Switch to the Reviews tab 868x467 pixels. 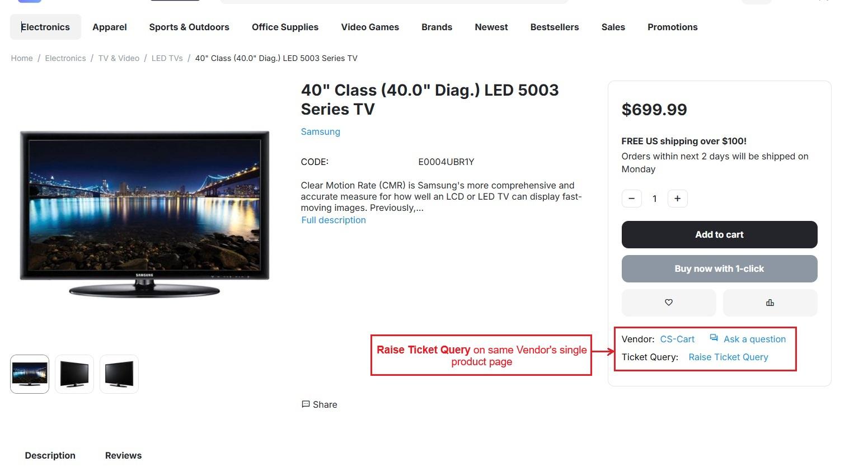(x=123, y=455)
